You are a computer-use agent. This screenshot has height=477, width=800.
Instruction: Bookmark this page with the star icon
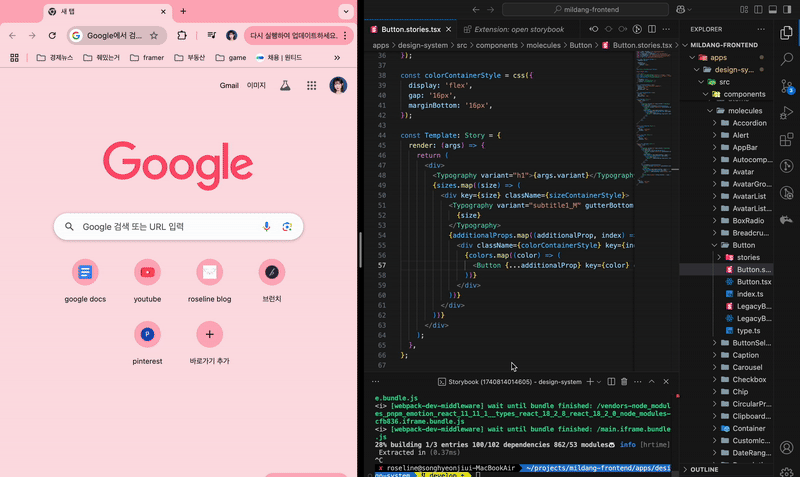tap(154, 35)
